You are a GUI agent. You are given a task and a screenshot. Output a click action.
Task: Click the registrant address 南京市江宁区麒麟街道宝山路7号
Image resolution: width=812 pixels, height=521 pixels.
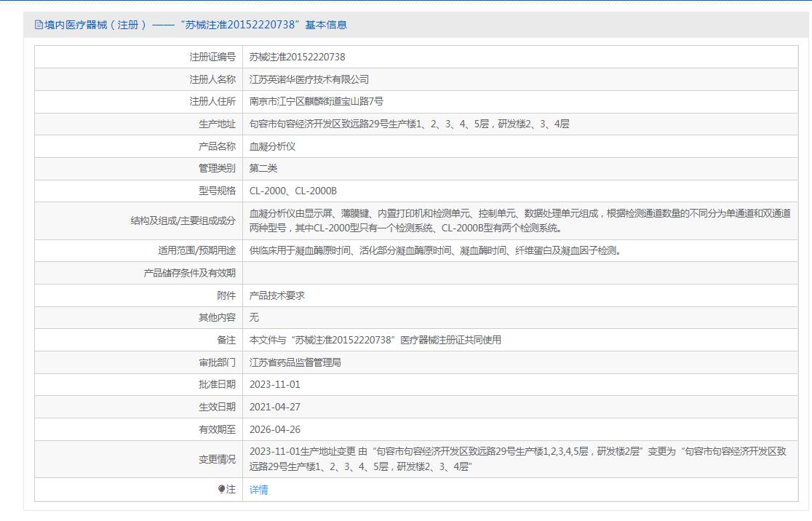coord(316,102)
